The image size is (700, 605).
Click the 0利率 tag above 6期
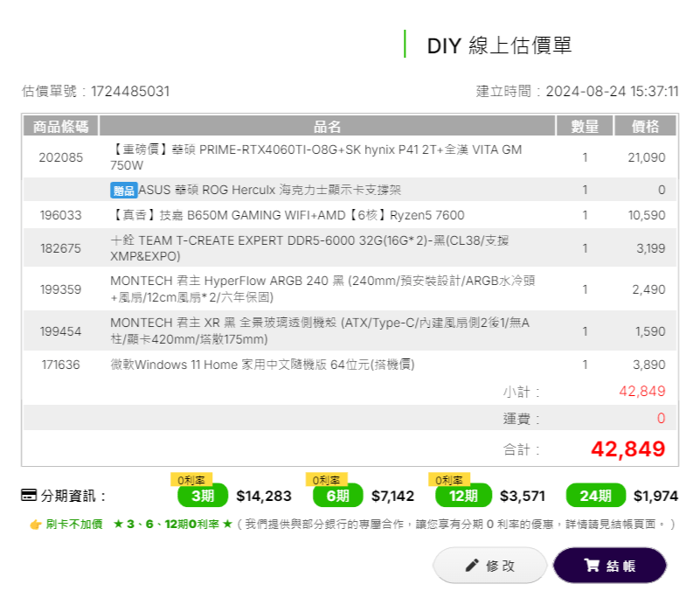(x=327, y=479)
